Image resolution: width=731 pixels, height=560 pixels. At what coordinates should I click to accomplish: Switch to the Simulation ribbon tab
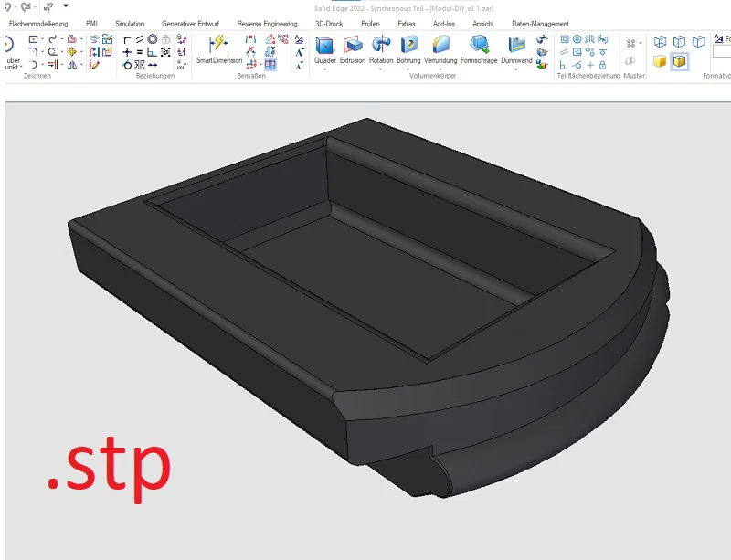129,23
